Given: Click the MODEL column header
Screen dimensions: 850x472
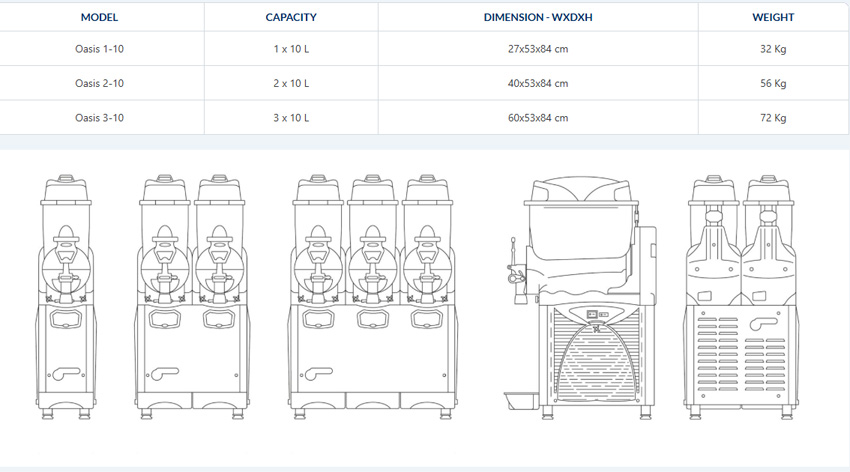Looking at the screenshot, I should coord(99,18).
